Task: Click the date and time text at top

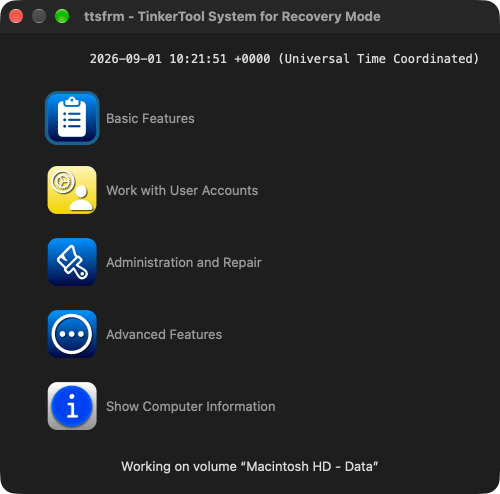Action: click(x=284, y=59)
